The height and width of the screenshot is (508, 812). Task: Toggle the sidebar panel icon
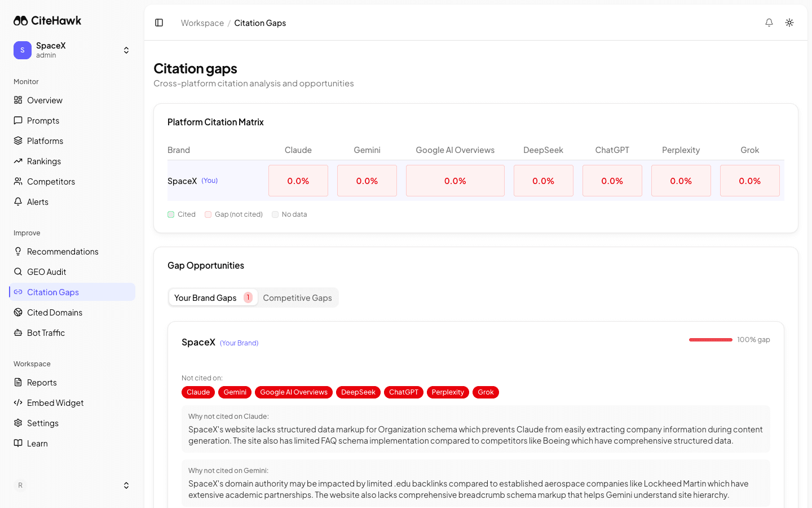pyautogui.click(x=159, y=23)
